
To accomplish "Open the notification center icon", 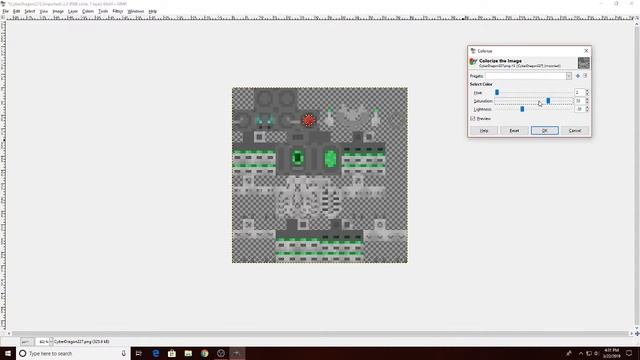I will (x=629, y=353).
